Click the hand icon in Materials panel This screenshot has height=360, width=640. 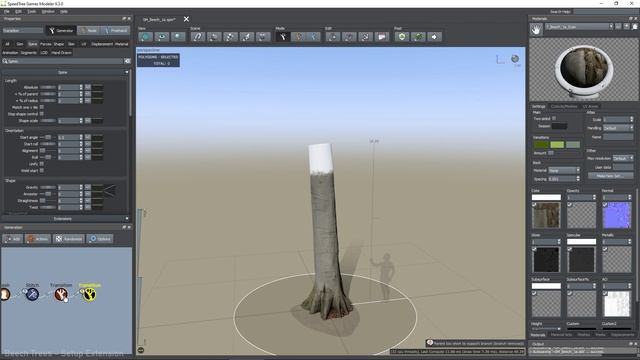(x=536, y=29)
